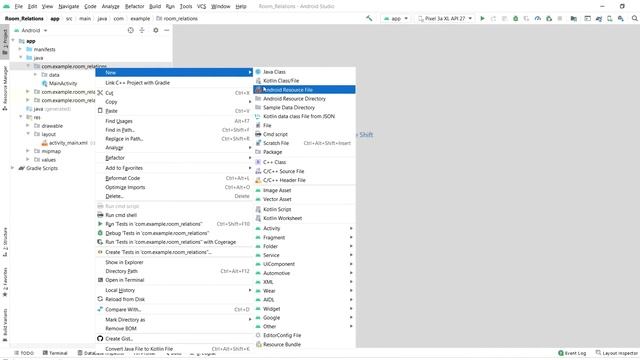Select Find Usages in context menu
Screen dimensions: 640x360
pyautogui.click(x=174, y=121)
